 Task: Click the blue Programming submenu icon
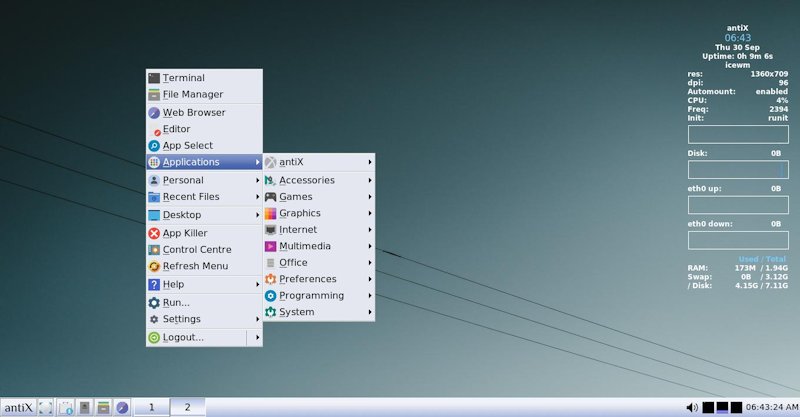pyautogui.click(x=270, y=296)
